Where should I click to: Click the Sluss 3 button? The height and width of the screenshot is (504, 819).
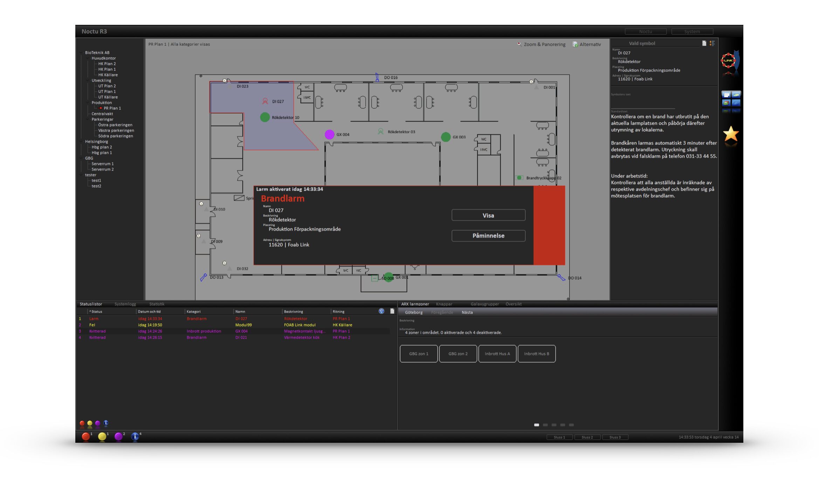coord(615,437)
